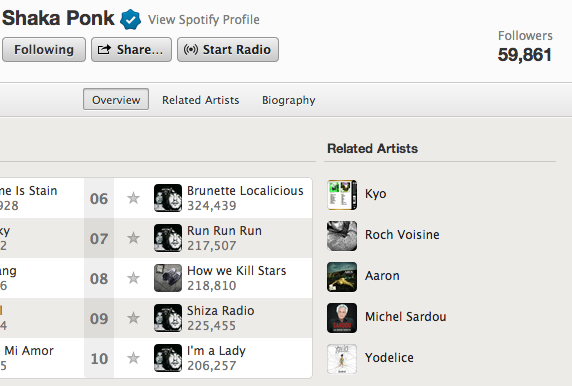Open View Spotify Profile link
Screen dimensions: 572x386
click(x=204, y=19)
